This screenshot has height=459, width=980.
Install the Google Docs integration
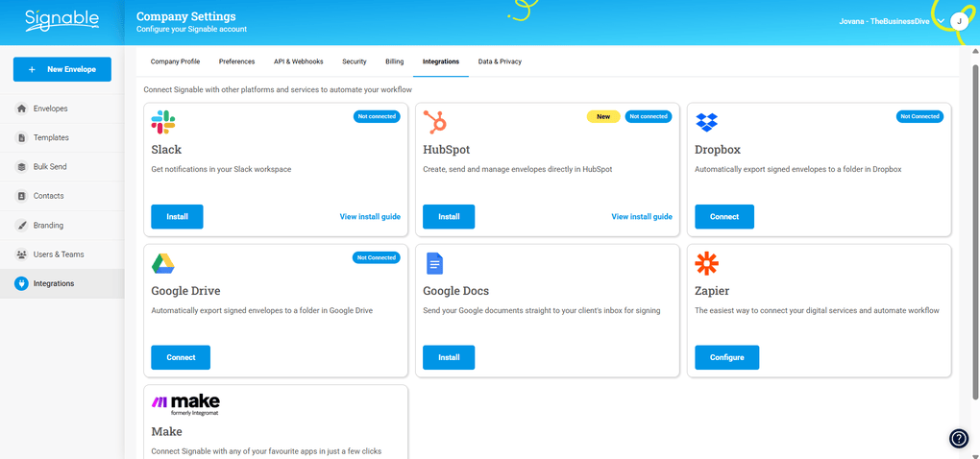(449, 358)
